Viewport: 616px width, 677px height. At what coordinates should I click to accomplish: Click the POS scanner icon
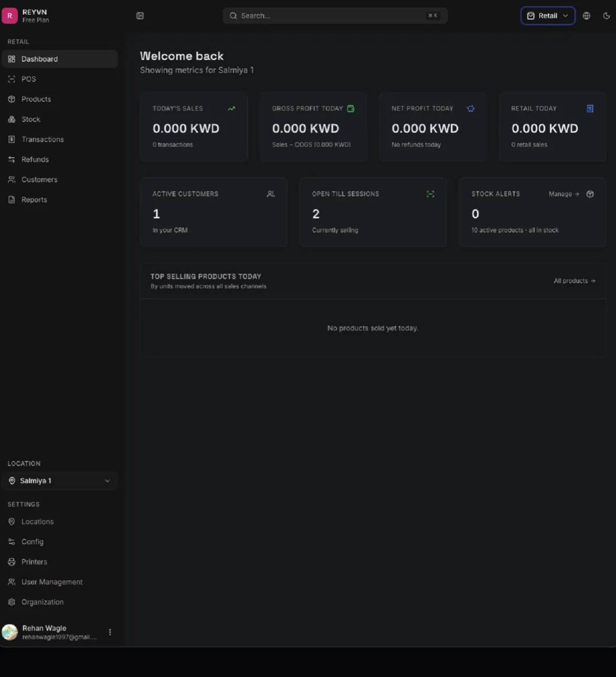pos(12,79)
